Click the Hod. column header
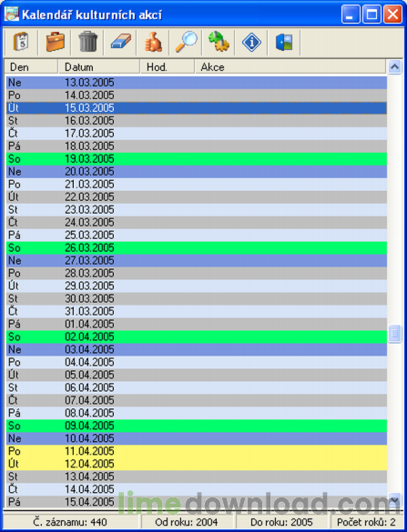This screenshot has height=532, width=407. pyautogui.click(x=168, y=66)
